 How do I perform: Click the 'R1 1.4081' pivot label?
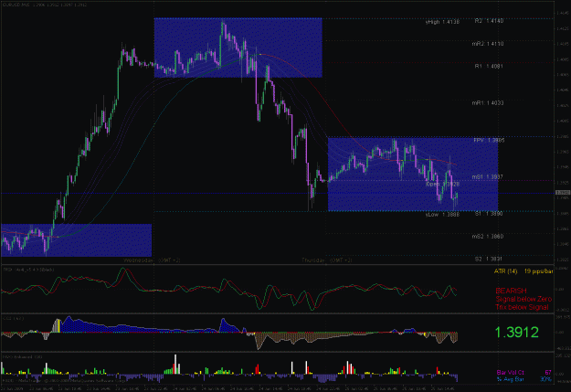tap(489, 67)
